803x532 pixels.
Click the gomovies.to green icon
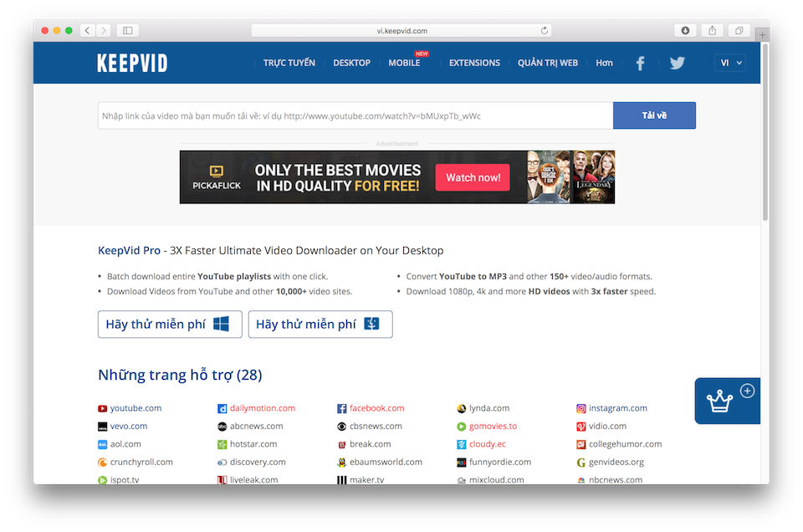pos(462,427)
